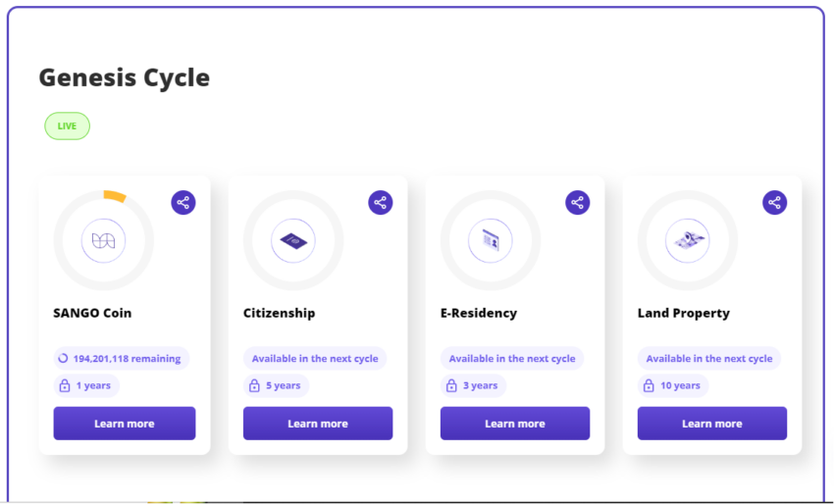
Task: Click the orange progress ring segment
Action: coord(115,195)
